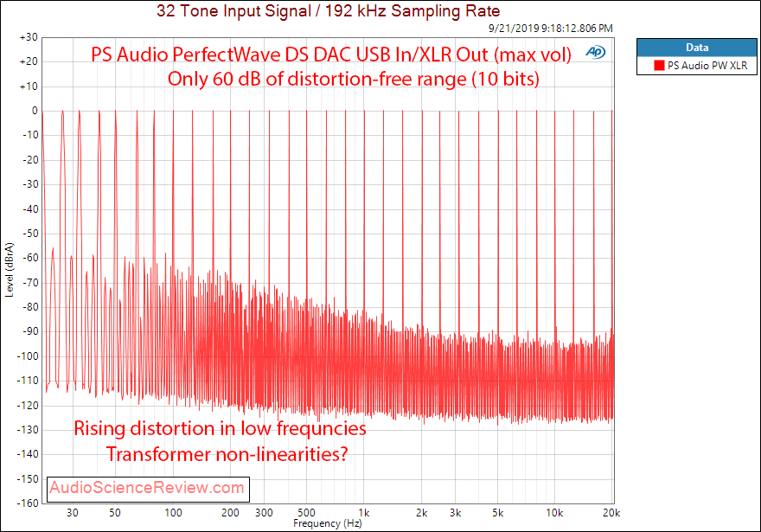Click the 500 x-axis tick label
This screenshot has height=532, width=761.
[306, 513]
